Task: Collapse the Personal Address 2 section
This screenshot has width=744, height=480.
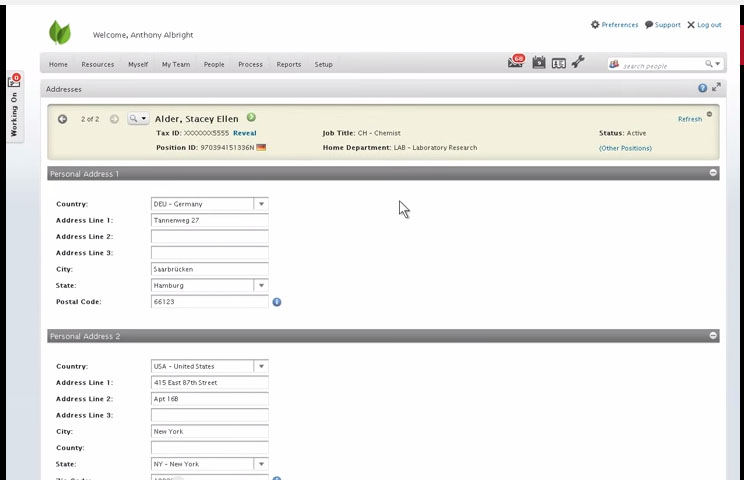Action: tap(713, 335)
